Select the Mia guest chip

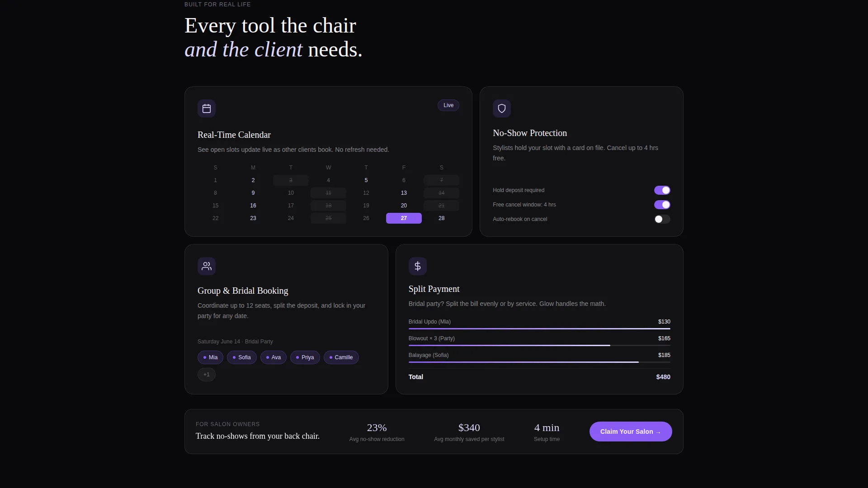[x=210, y=357]
